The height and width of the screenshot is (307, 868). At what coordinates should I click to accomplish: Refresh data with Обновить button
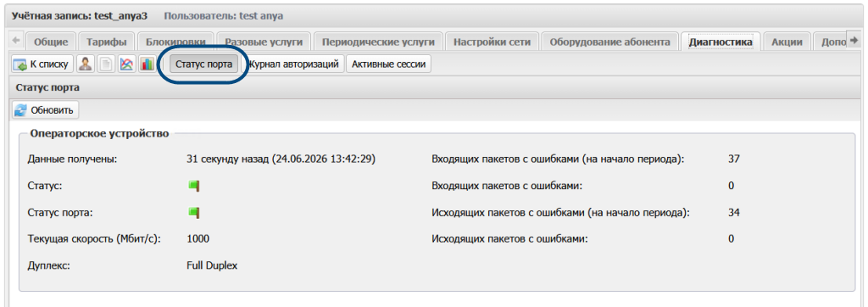point(46,110)
